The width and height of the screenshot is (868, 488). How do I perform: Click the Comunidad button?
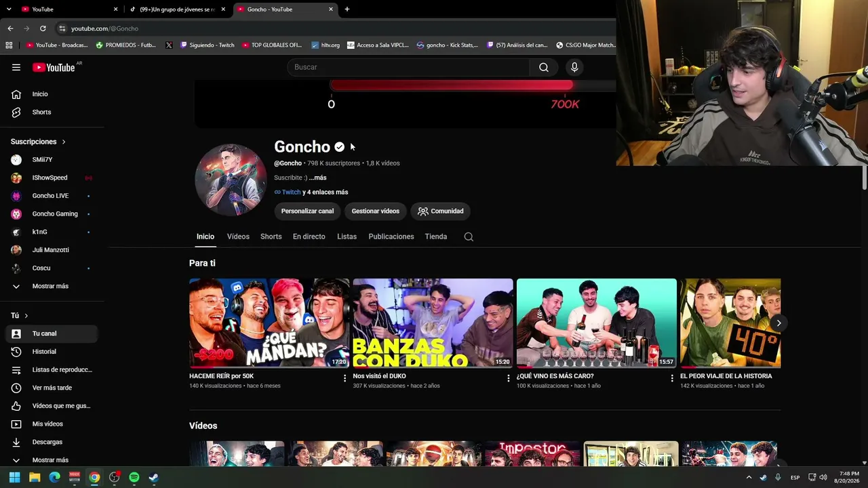coord(441,211)
